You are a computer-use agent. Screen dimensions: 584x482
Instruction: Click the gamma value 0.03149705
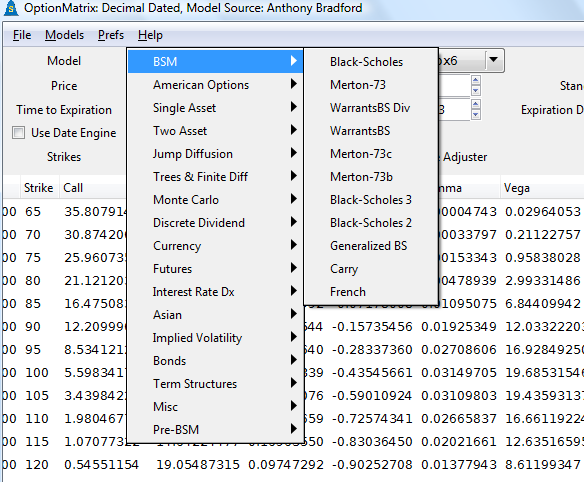459,372
